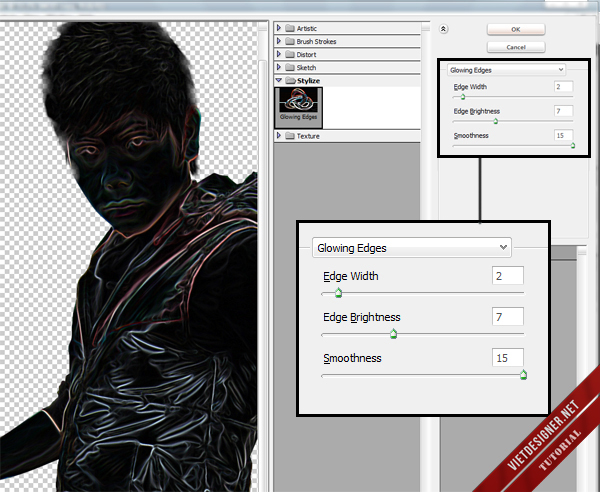Expand the Brush Strokes folder triangle
Viewport: 600px width, 492px height.
tap(279, 41)
